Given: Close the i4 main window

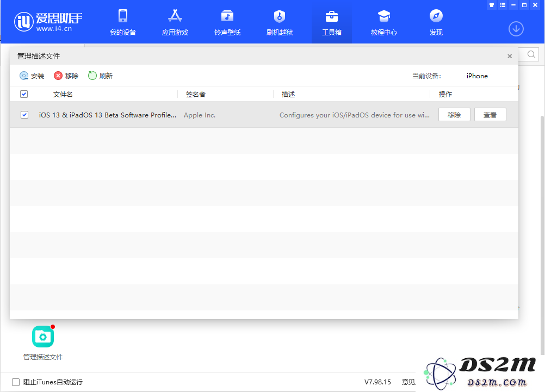Looking at the screenshot, I should [535, 5].
